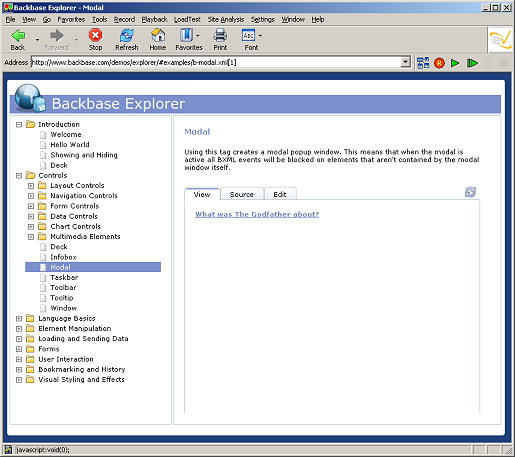This screenshot has width=515, height=457.
Task: Click inside the Address URL field
Action: (x=216, y=62)
